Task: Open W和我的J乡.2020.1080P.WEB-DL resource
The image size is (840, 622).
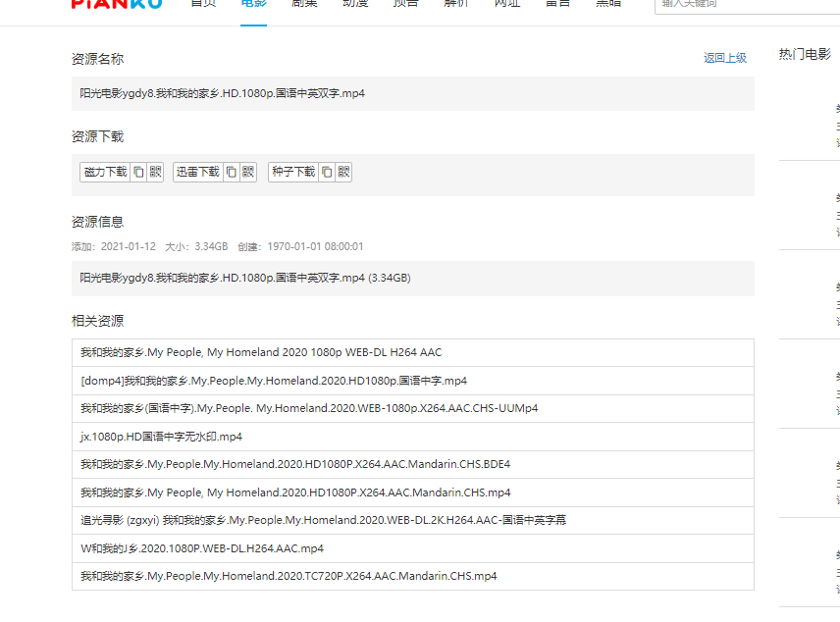Action: click(413, 548)
